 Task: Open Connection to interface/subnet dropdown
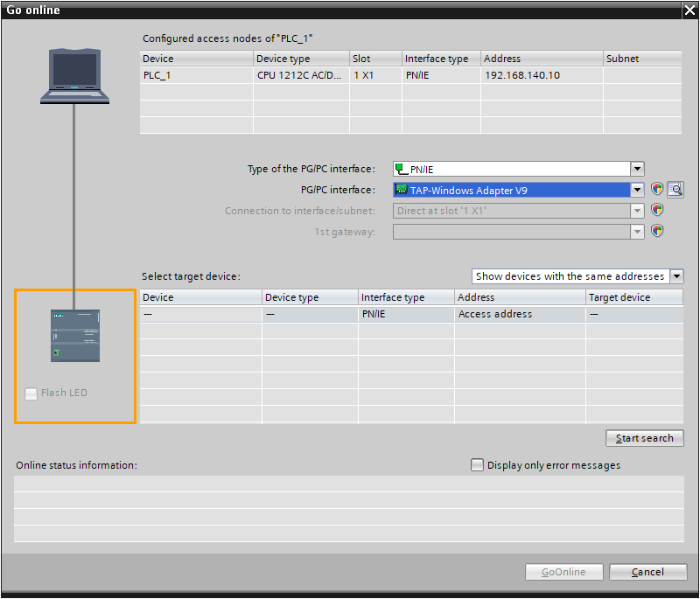pos(637,211)
